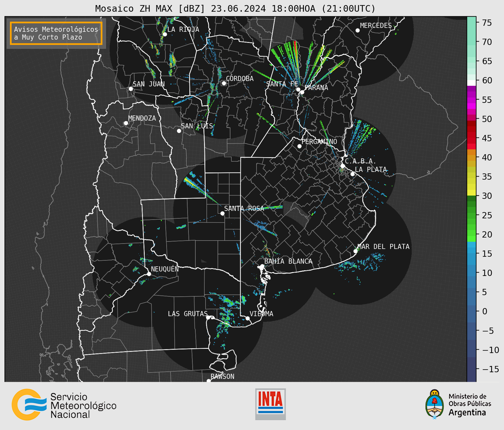Click the NEUQUÉN city marker dot
504x430 pixels.
point(149,274)
